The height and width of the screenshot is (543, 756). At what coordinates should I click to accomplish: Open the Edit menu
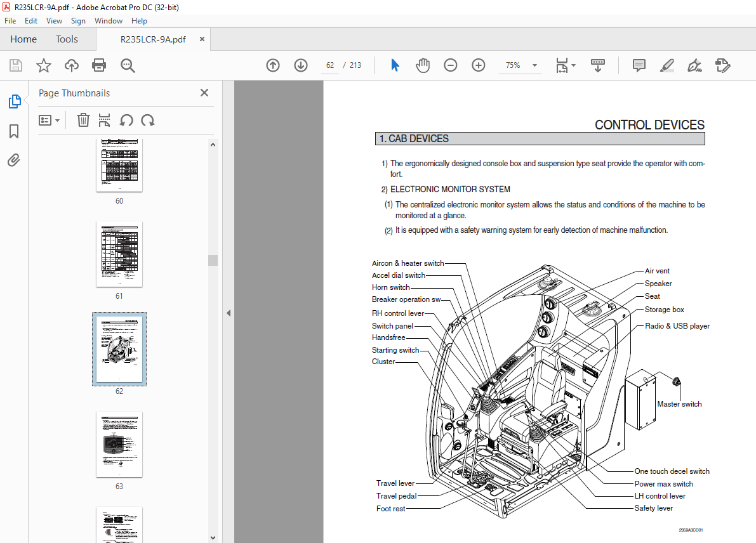pos(31,21)
